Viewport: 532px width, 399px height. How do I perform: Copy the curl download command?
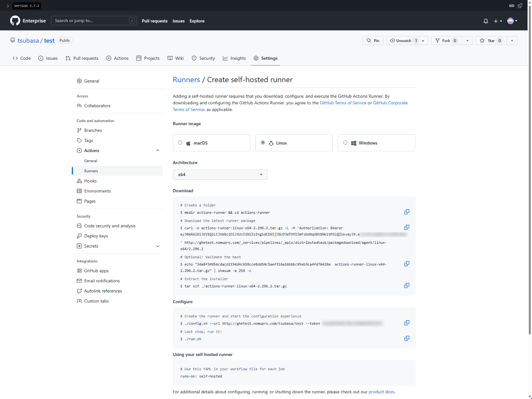(407, 227)
